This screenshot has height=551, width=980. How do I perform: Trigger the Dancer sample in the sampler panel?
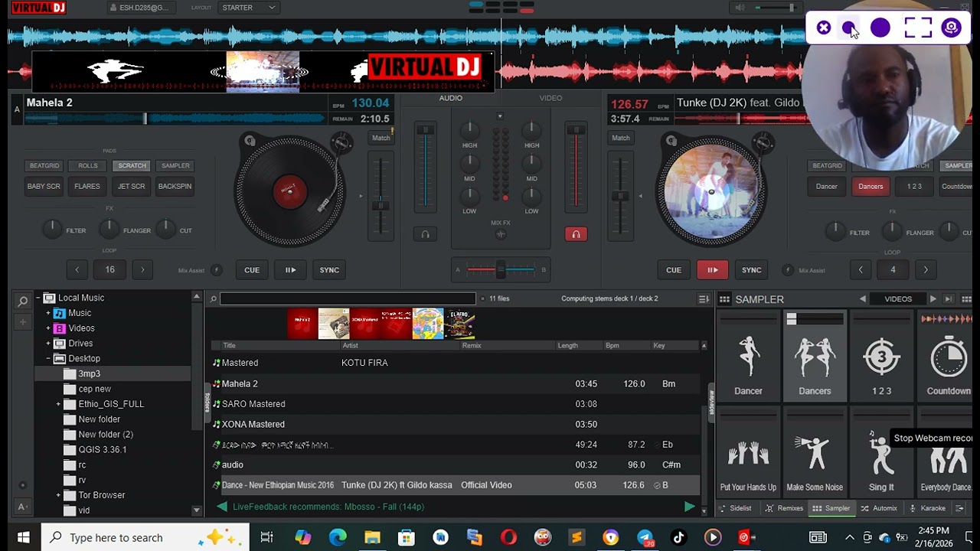[x=748, y=357]
